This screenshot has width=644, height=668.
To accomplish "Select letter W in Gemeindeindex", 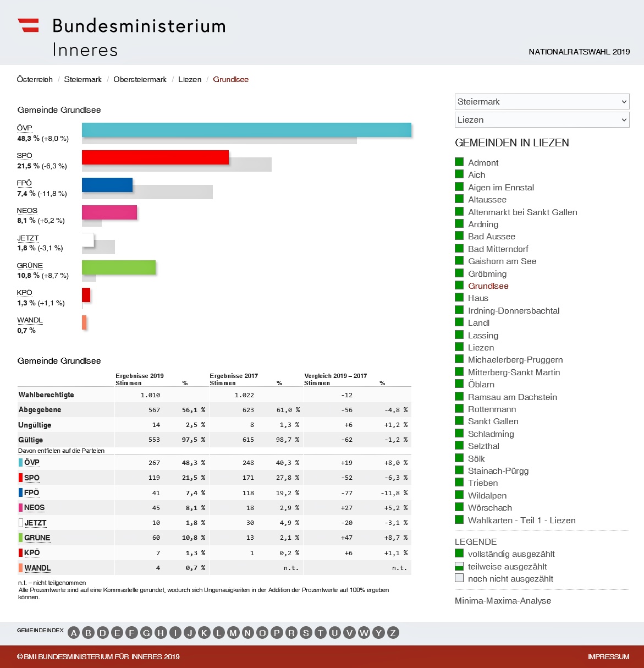I will pyautogui.click(x=364, y=633).
